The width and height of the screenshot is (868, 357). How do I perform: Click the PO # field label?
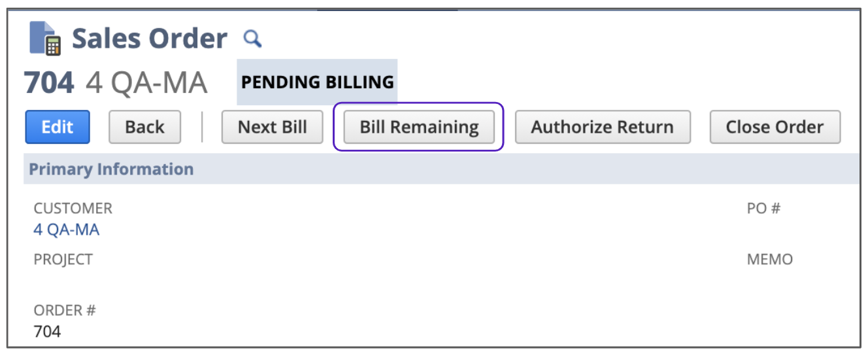pos(763,209)
